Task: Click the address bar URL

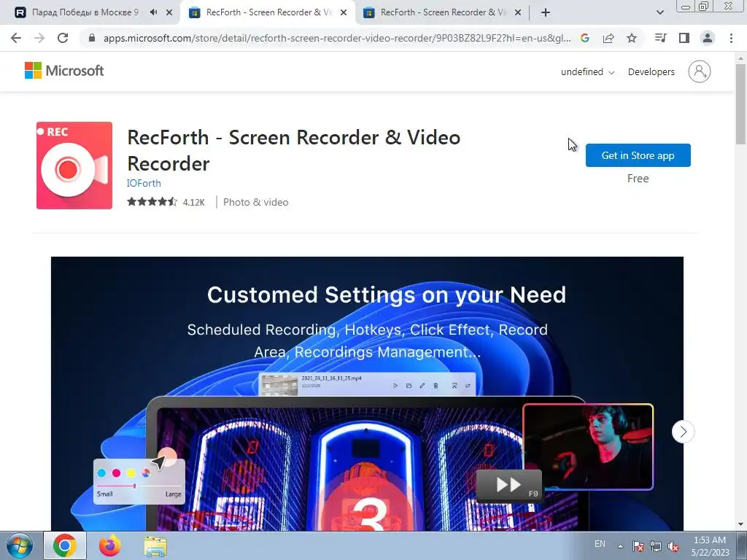Action: (337, 38)
